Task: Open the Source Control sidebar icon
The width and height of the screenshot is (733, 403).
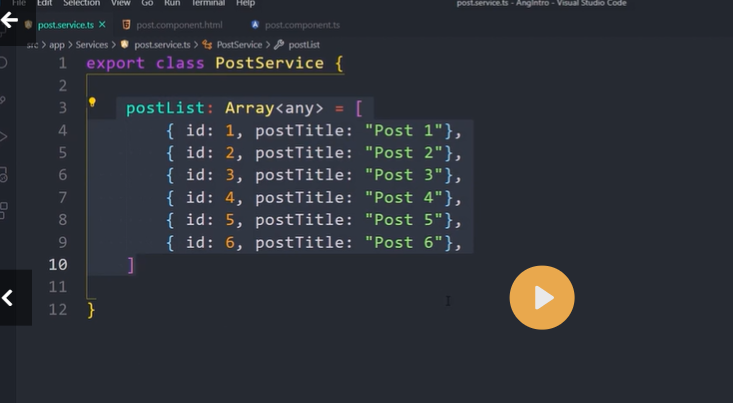Action: click(4, 100)
